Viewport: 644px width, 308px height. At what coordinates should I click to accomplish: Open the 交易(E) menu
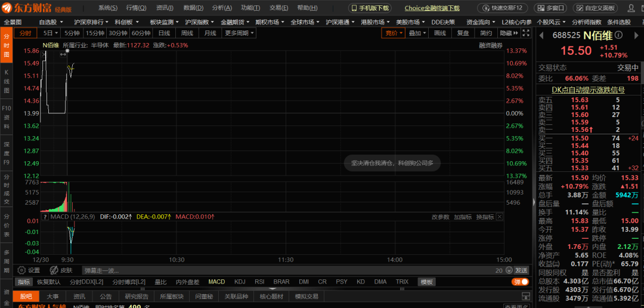tap(279, 8)
